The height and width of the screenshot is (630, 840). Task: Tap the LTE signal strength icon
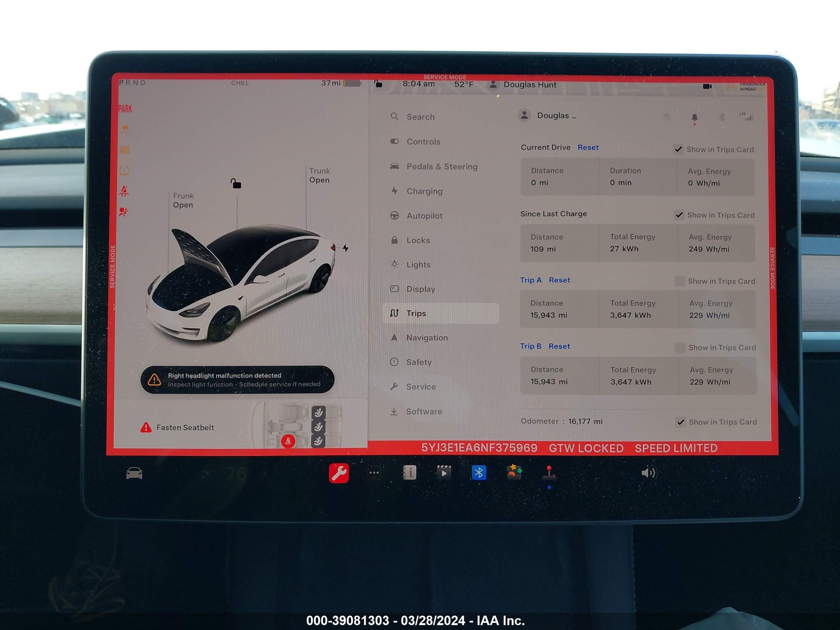pos(746,117)
